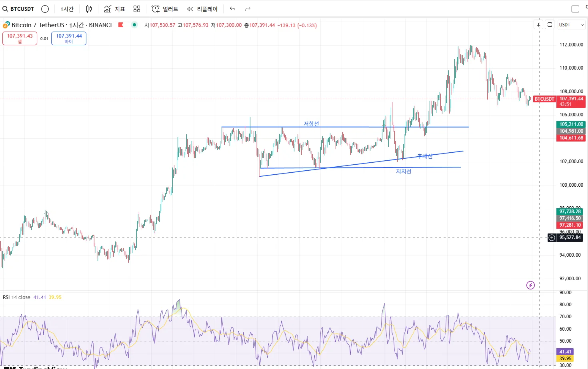Click the red BTCUSDT price tag
The height and width of the screenshot is (369, 588).
[544, 99]
